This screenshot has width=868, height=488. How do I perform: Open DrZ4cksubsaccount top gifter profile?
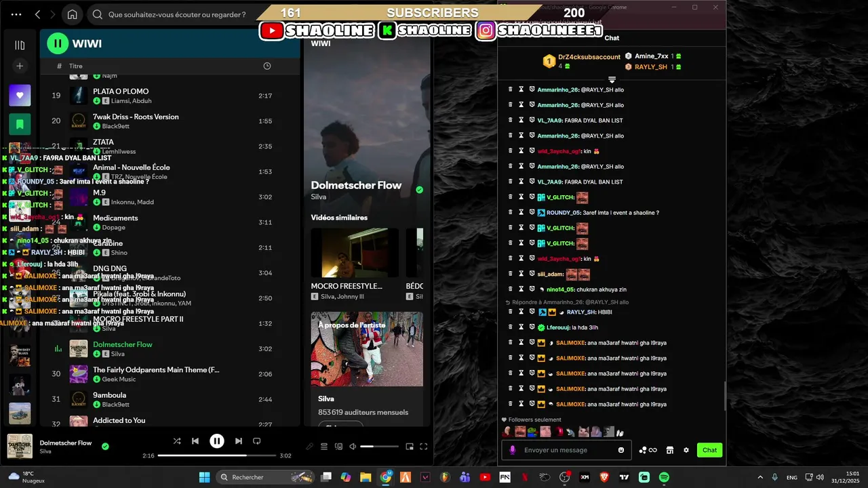pos(589,57)
